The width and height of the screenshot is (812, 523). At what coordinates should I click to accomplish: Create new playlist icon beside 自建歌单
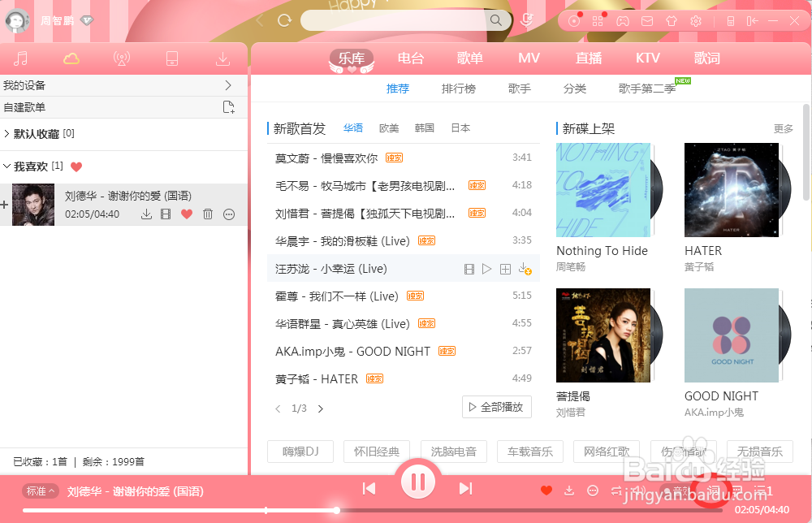pyautogui.click(x=228, y=107)
